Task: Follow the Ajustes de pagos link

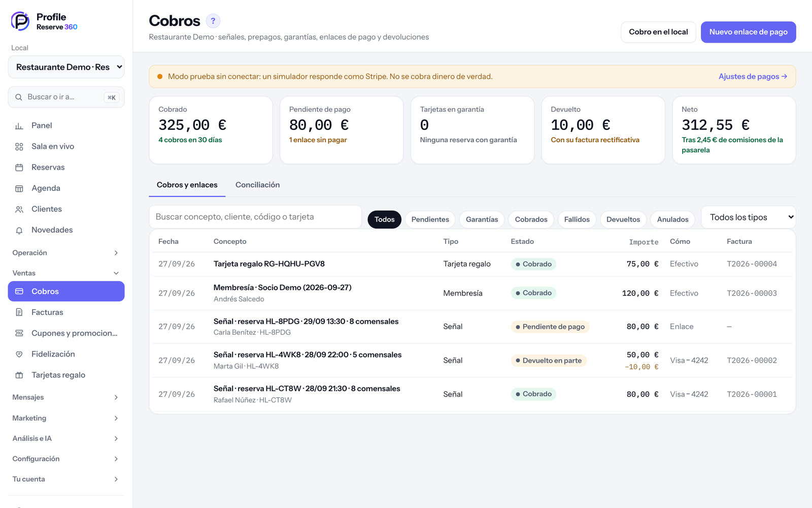Action: tap(753, 77)
